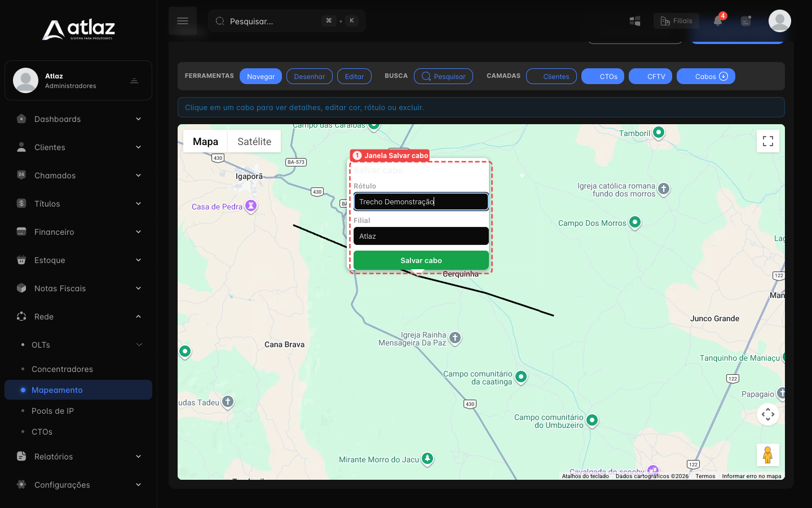
Task: Click the Casa de Pedra map marker
Action: tap(251, 205)
